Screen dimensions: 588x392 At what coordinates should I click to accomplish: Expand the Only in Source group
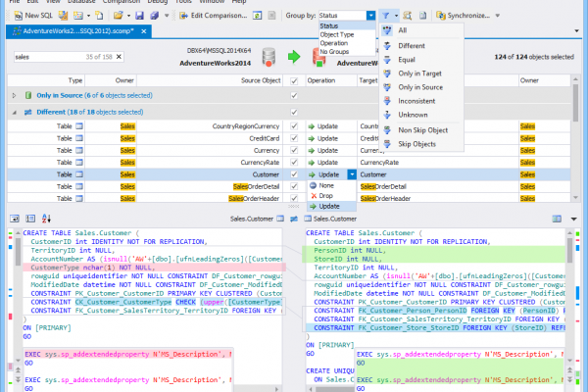click(13, 96)
